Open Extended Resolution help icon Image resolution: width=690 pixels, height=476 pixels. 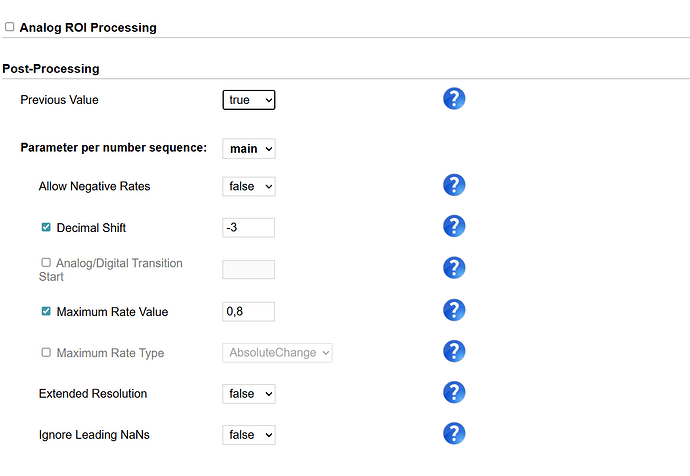tap(454, 392)
